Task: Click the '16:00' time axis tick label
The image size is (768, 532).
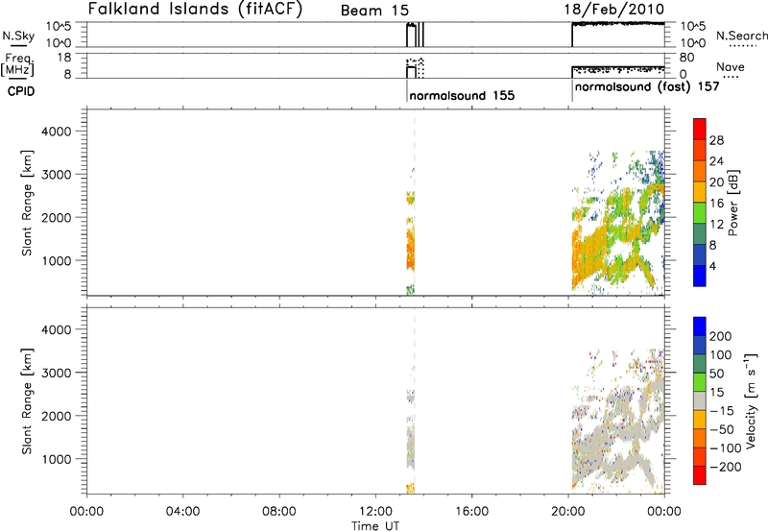Action: click(472, 512)
